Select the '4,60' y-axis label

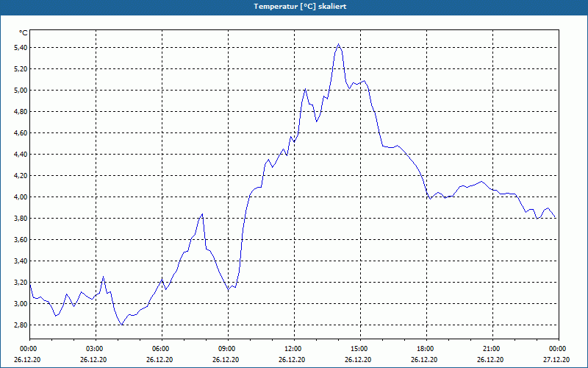click(21, 133)
